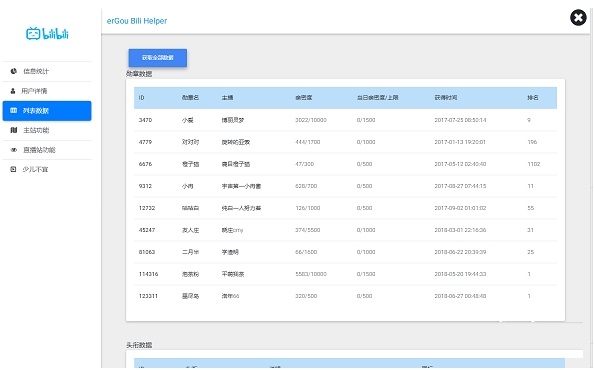
Task: Close the erGou Bili Helper panel
Action: 578,17
